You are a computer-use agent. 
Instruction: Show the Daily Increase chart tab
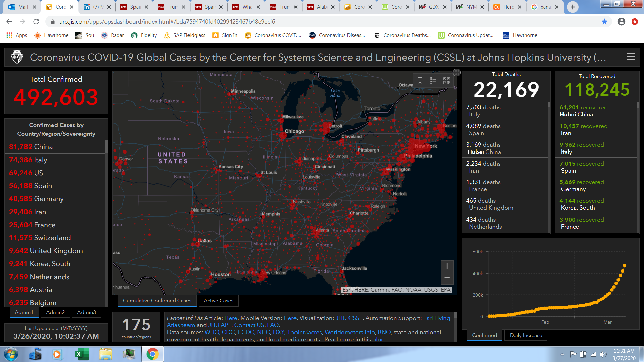click(526, 335)
